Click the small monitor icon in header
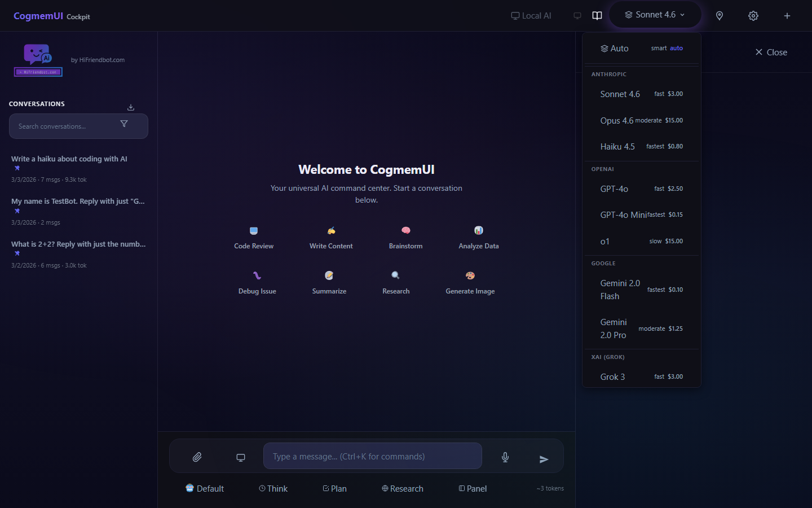 pyautogui.click(x=577, y=16)
